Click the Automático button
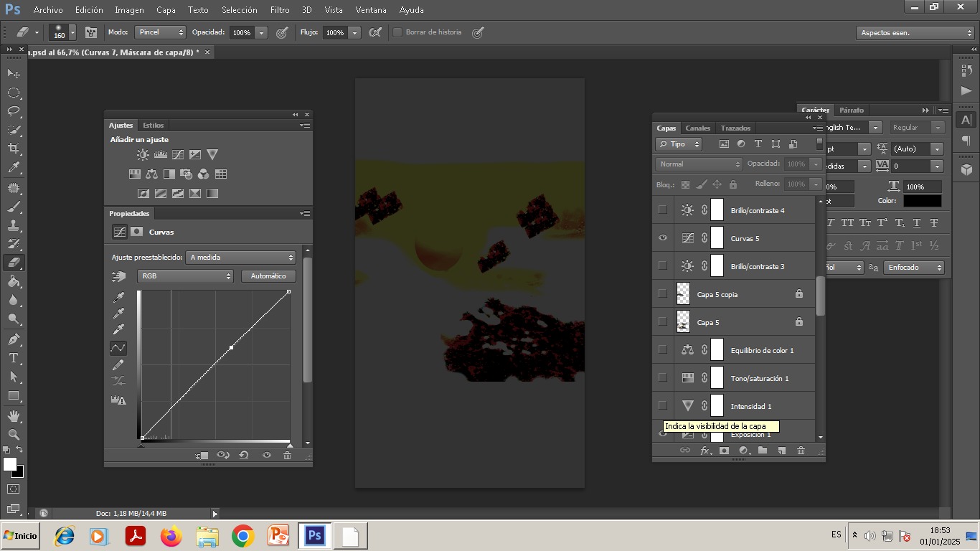 click(x=268, y=276)
